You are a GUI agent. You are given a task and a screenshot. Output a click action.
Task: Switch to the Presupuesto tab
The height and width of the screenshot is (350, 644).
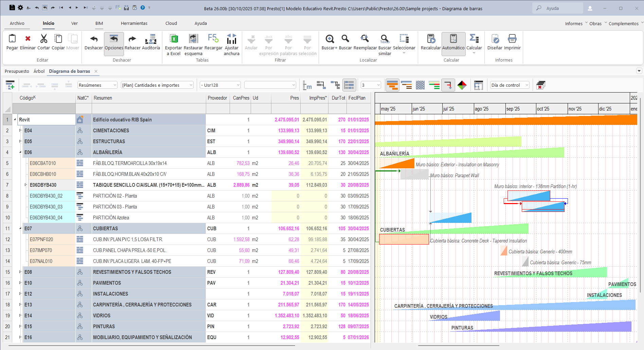coord(17,71)
